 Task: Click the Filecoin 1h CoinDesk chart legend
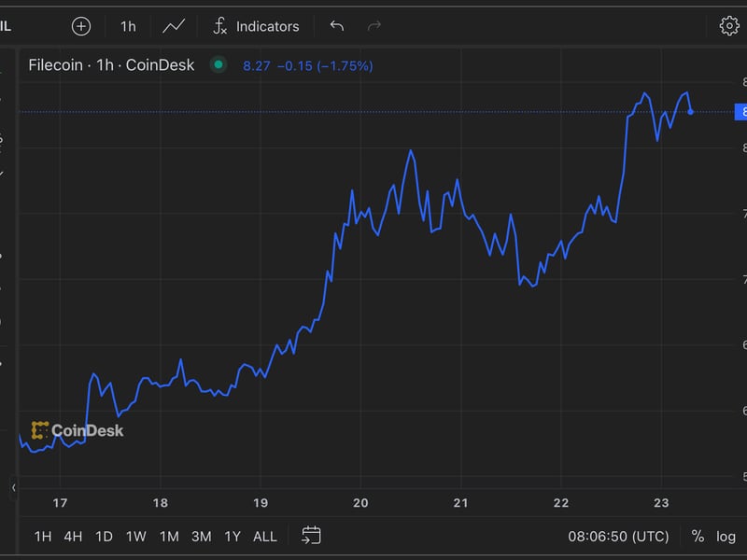click(x=112, y=65)
